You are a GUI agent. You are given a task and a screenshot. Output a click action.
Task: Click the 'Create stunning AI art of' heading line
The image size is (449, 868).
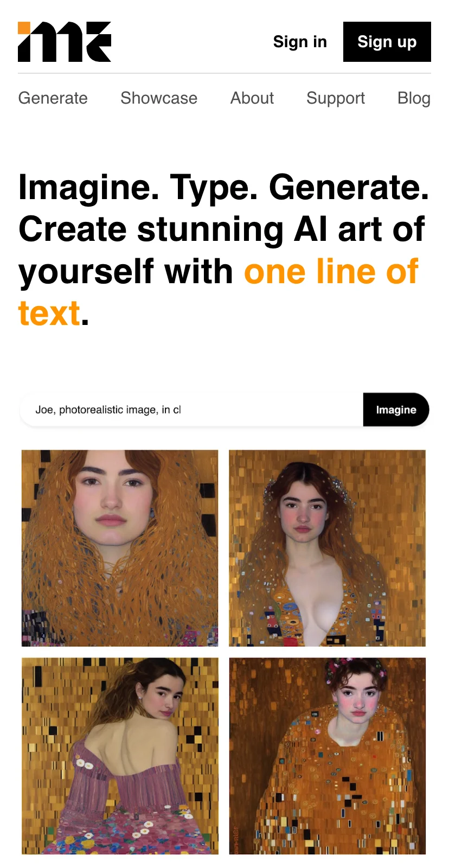(222, 229)
